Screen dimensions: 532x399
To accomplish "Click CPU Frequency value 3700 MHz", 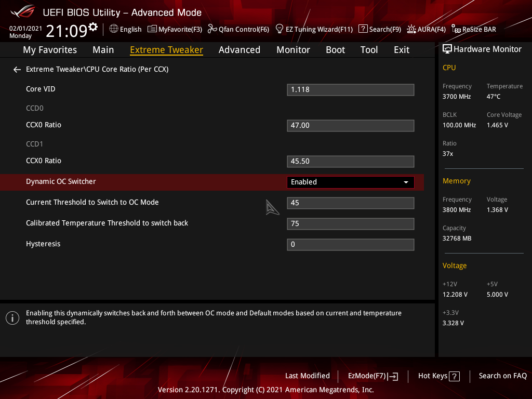I will point(457,97).
